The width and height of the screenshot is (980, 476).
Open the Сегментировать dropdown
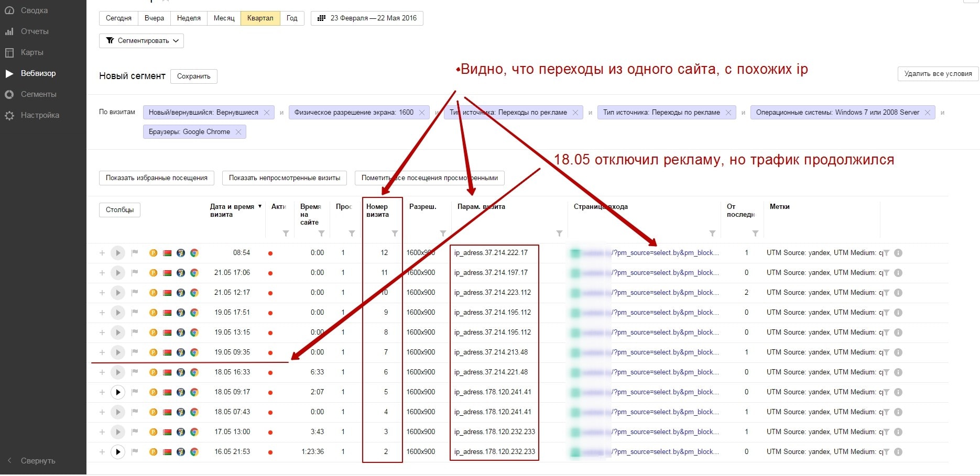click(141, 41)
